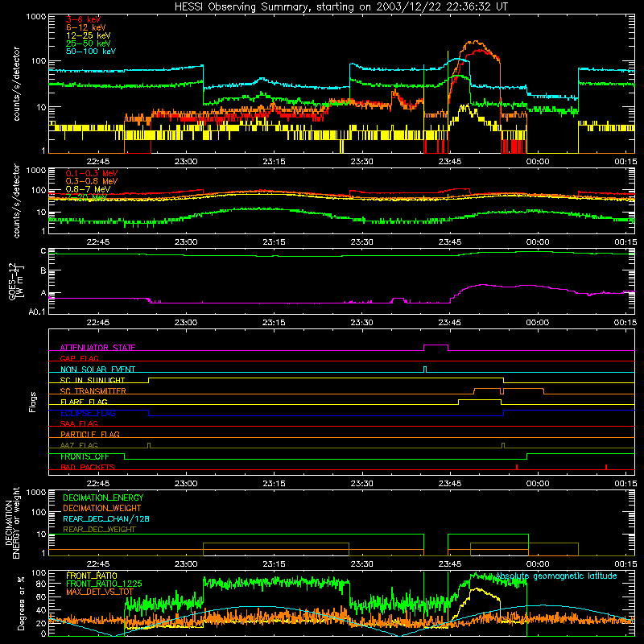Pick the 25-50 keV legend label
644x644 pixels.
89,43
